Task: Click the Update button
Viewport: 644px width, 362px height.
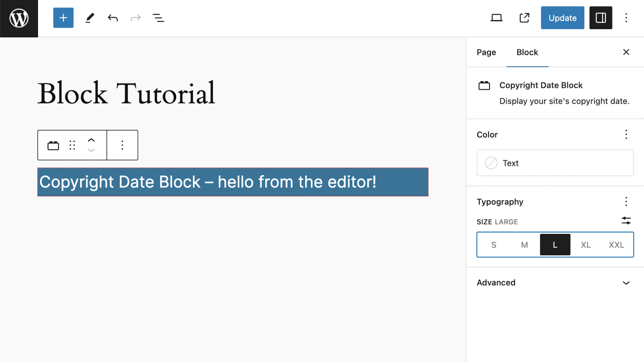Action: coord(562,18)
